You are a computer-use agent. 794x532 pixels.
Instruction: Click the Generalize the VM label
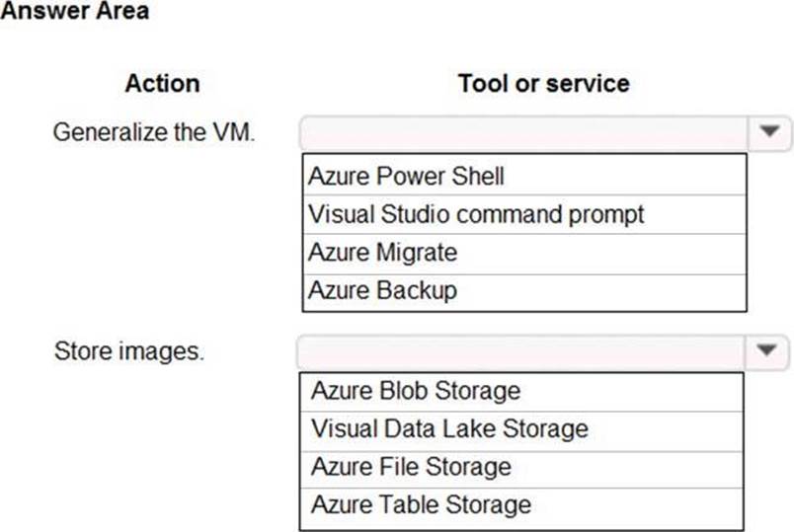[153, 131]
